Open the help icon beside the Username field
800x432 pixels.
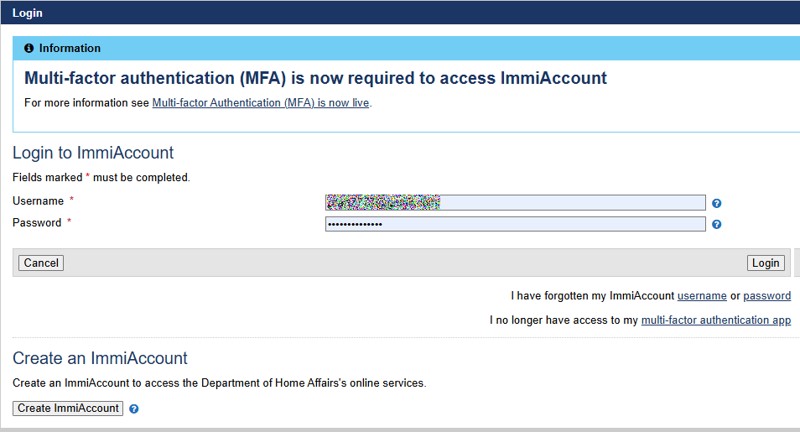716,203
